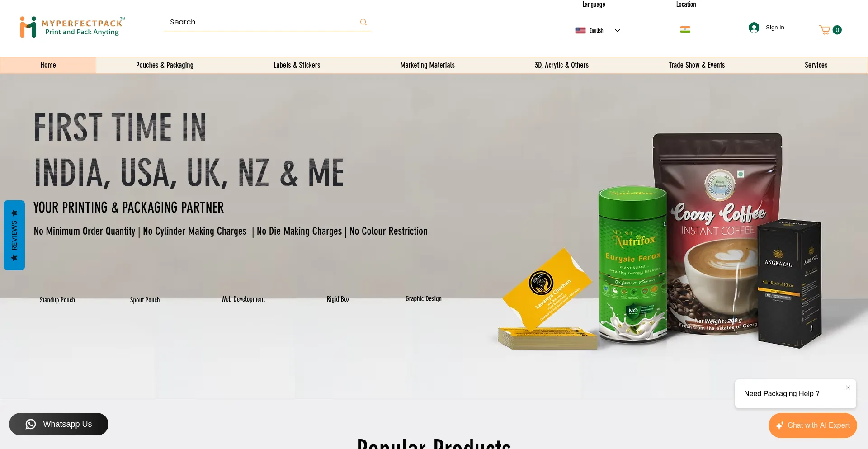Select the Home tab
Image resolution: width=868 pixels, height=449 pixels.
click(x=48, y=65)
